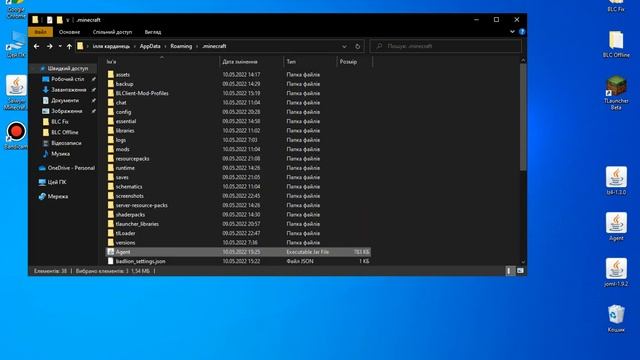Open the Спільний доступ ribbon tab
The width and height of the screenshot is (640, 360).
(112, 32)
